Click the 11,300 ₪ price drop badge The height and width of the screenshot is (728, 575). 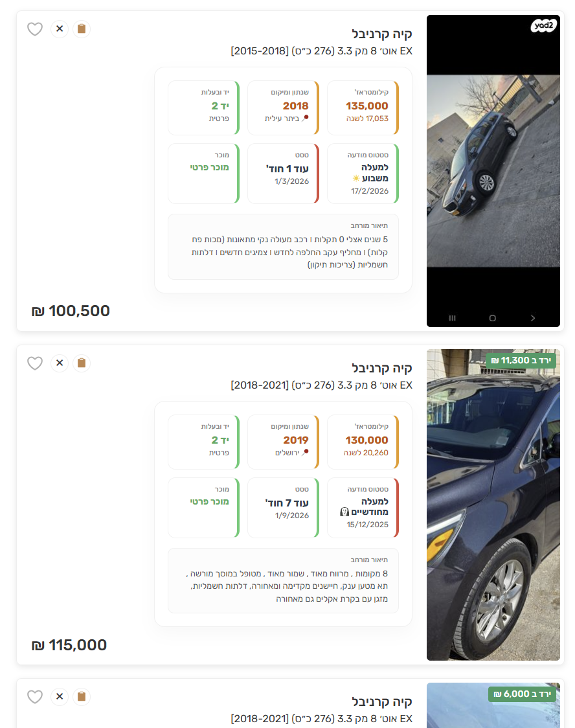coord(522,360)
